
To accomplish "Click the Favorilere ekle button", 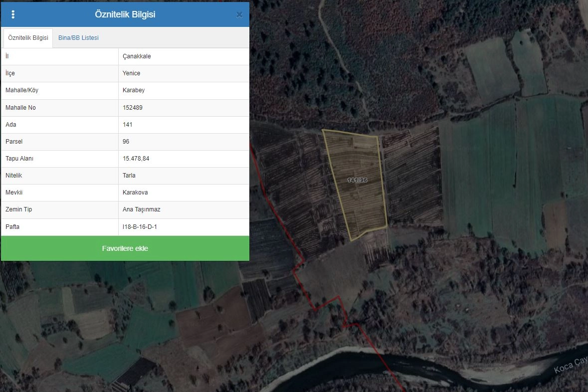I will pyautogui.click(x=125, y=248).
